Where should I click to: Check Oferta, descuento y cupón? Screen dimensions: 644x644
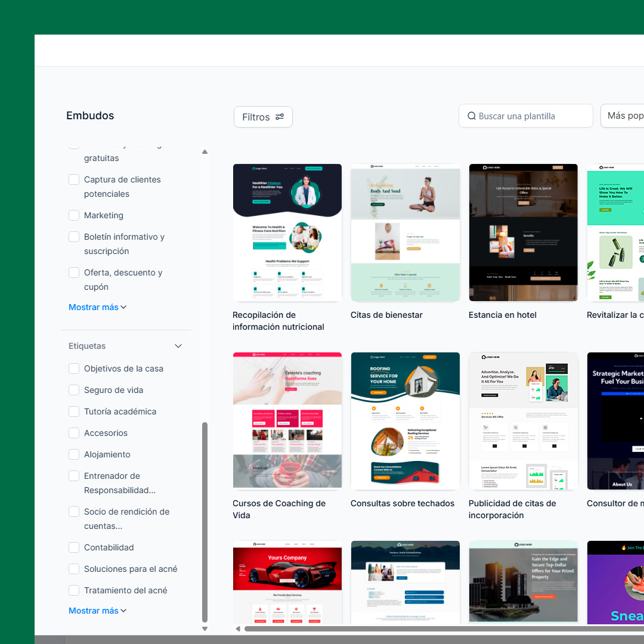74,273
